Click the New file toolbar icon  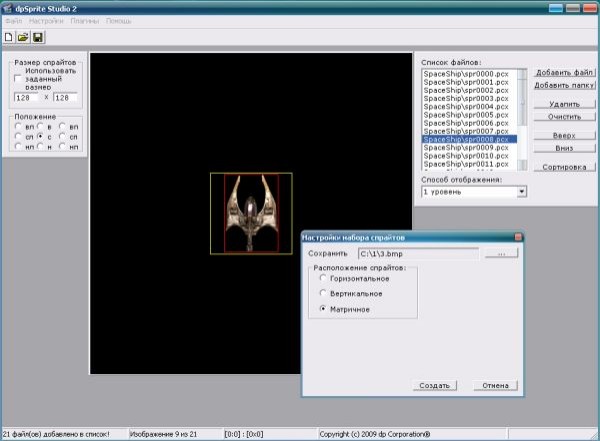[x=9, y=37]
